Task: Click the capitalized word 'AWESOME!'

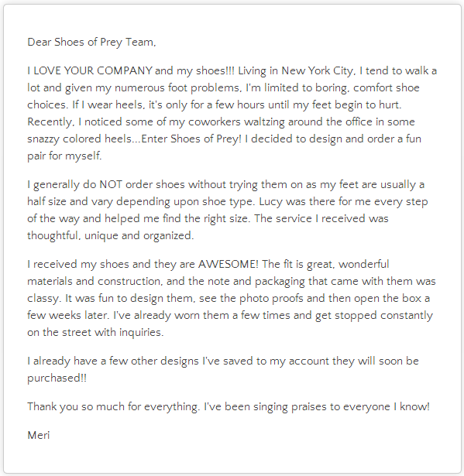Action: click(x=229, y=264)
